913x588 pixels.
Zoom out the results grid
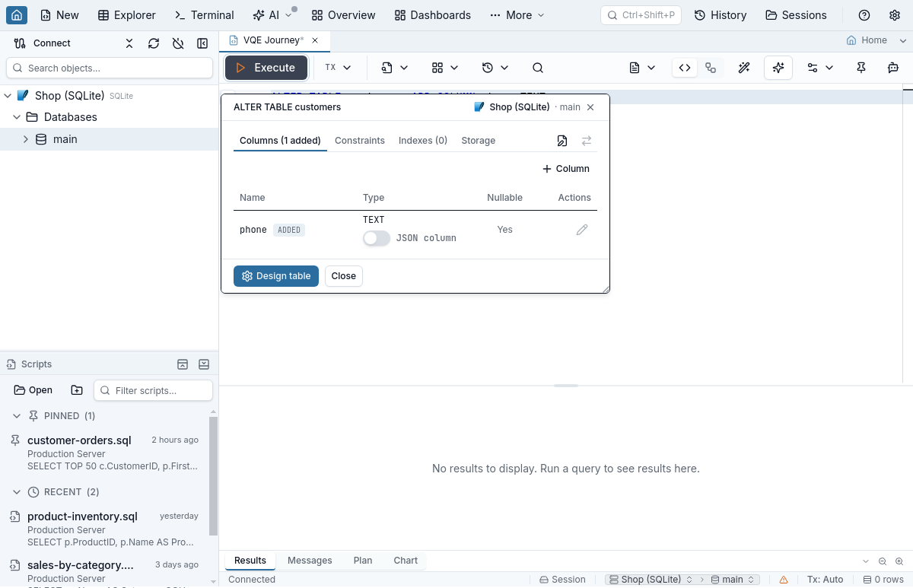(883, 561)
